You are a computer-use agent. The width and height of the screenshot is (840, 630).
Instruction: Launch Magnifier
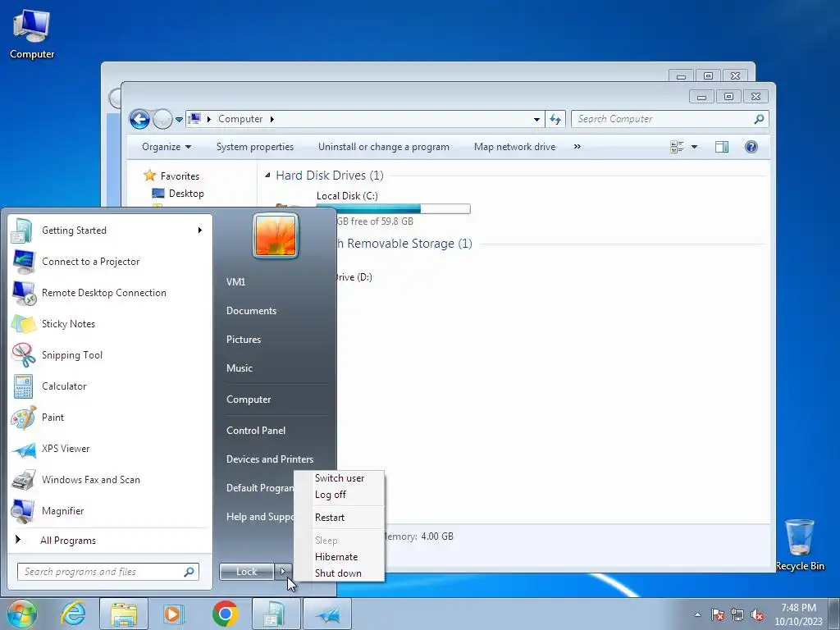click(109, 510)
